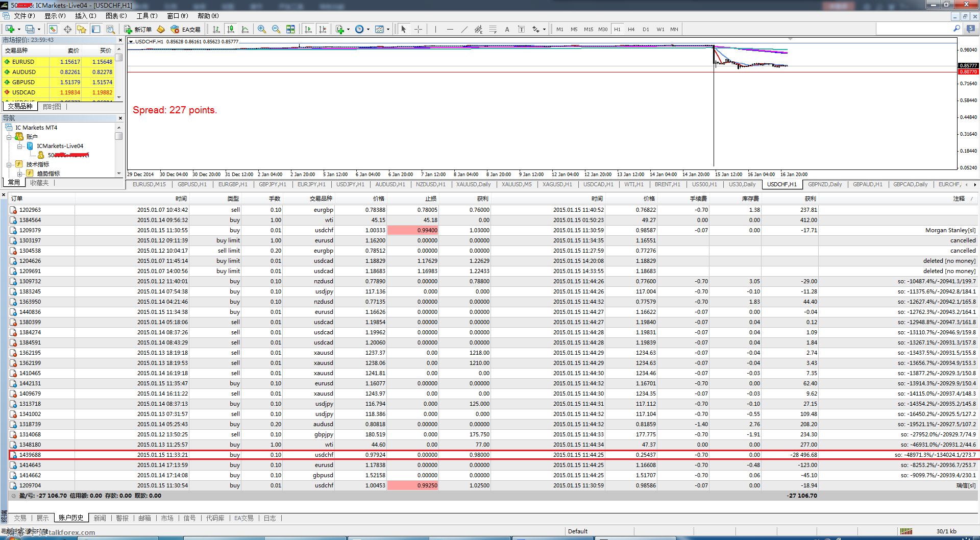
Task: Select the horizontal line tool
Action: pyautogui.click(x=450, y=29)
